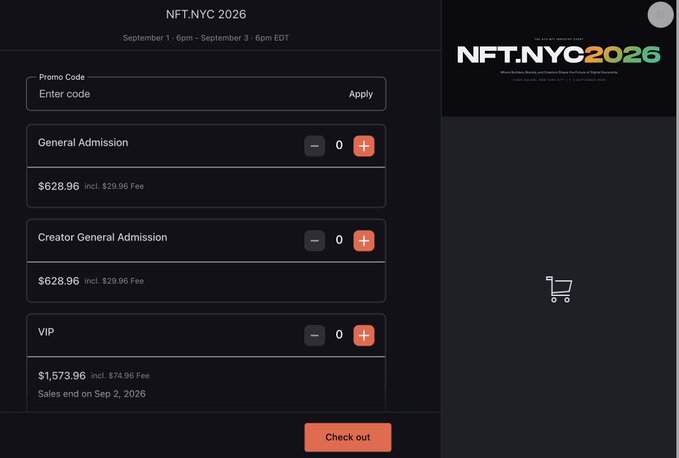Decrease General Admission ticket quantity
This screenshot has width=679, height=458.
(x=314, y=146)
